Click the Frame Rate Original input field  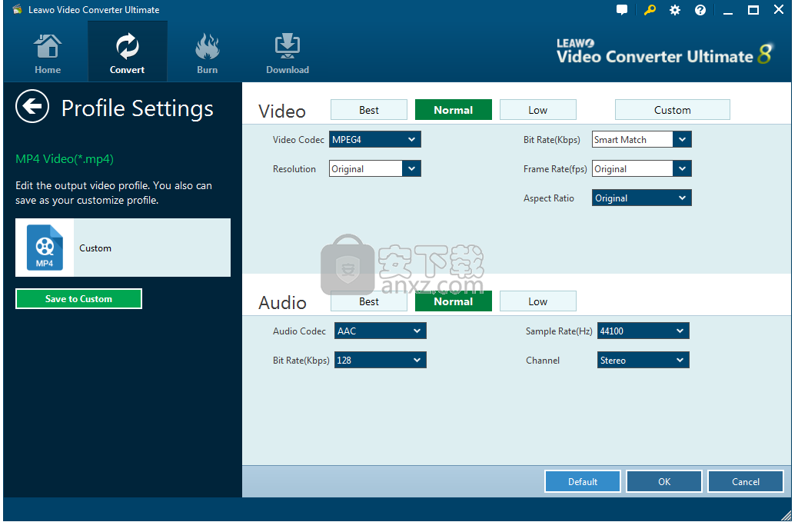[632, 168]
